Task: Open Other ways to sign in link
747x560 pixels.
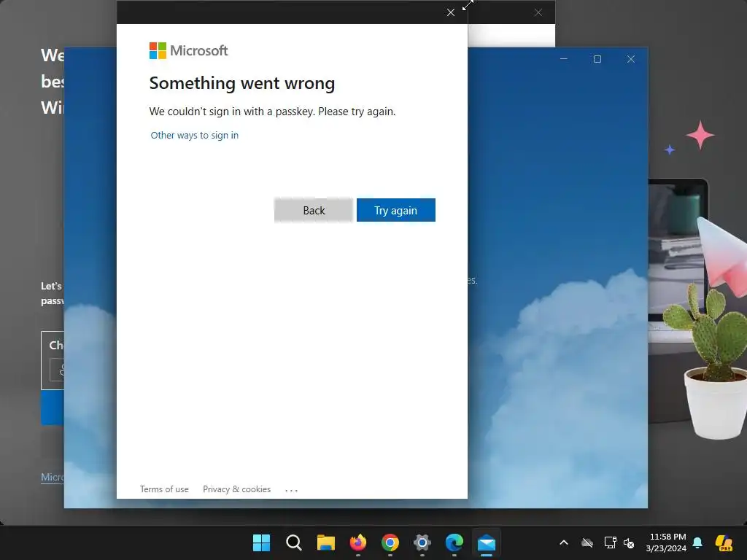Action: (x=194, y=135)
